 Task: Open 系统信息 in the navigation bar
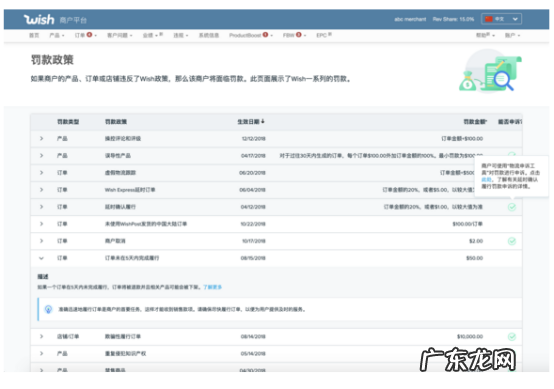[208, 35]
